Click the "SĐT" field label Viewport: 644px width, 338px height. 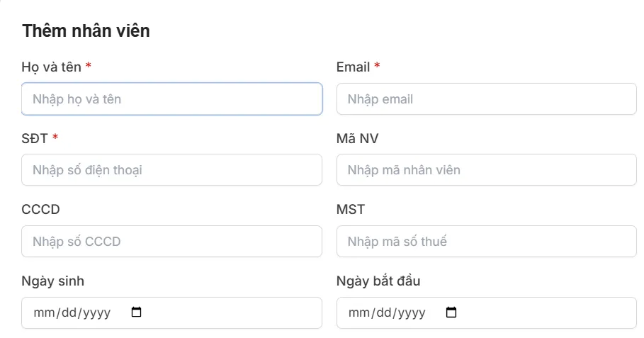click(35, 138)
